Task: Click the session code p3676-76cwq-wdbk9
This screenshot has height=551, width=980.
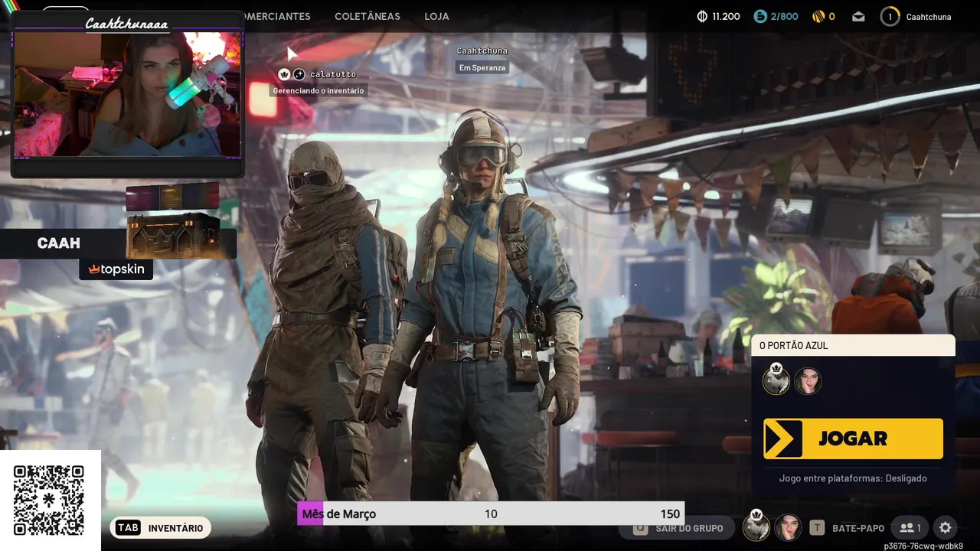Action: [x=923, y=546]
